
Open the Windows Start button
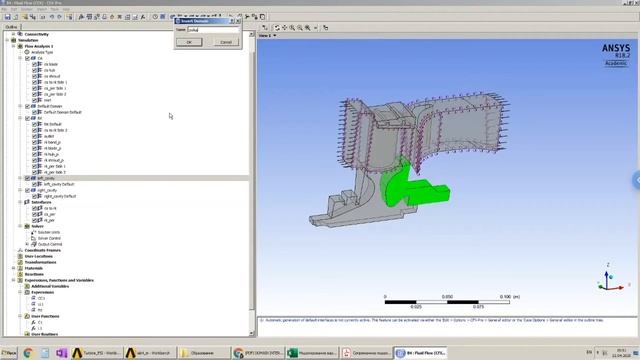pos(9,353)
